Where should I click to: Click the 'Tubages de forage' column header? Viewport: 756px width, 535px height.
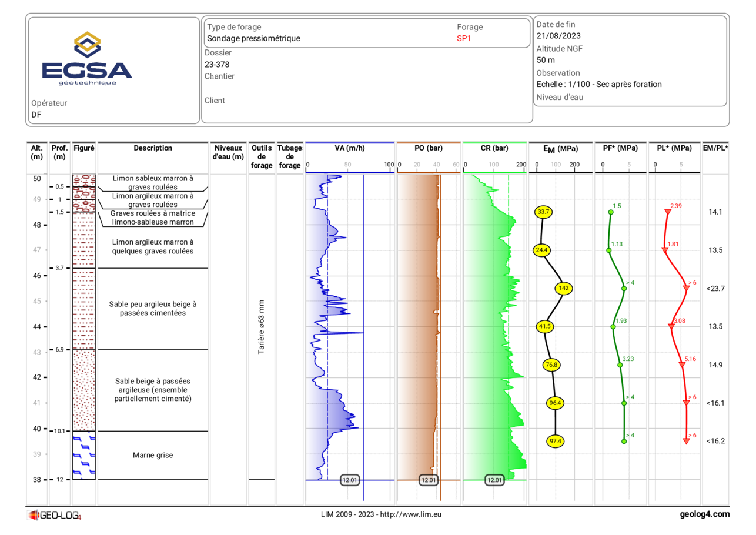[x=290, y=157]
